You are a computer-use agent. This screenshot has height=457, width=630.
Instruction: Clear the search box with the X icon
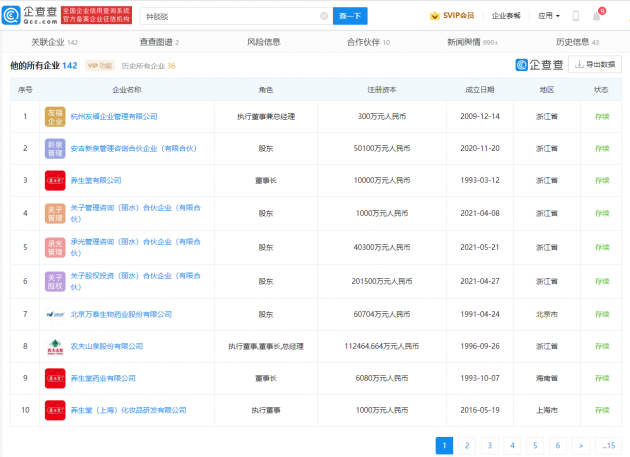click(x=323, y=16)
